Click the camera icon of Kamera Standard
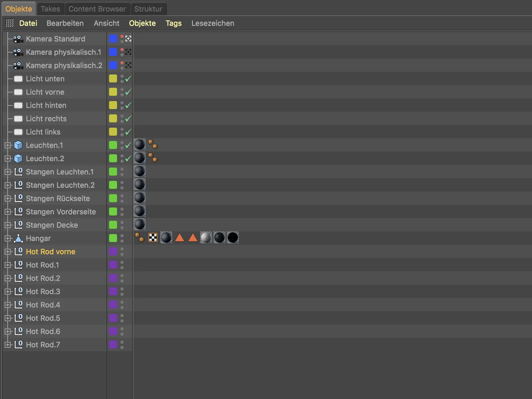 (x=18, y=39)
